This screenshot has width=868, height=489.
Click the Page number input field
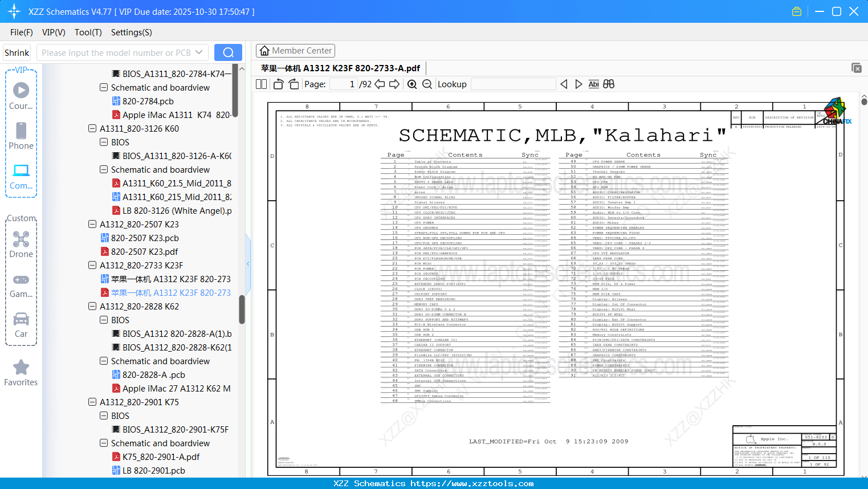pos(344,84)
